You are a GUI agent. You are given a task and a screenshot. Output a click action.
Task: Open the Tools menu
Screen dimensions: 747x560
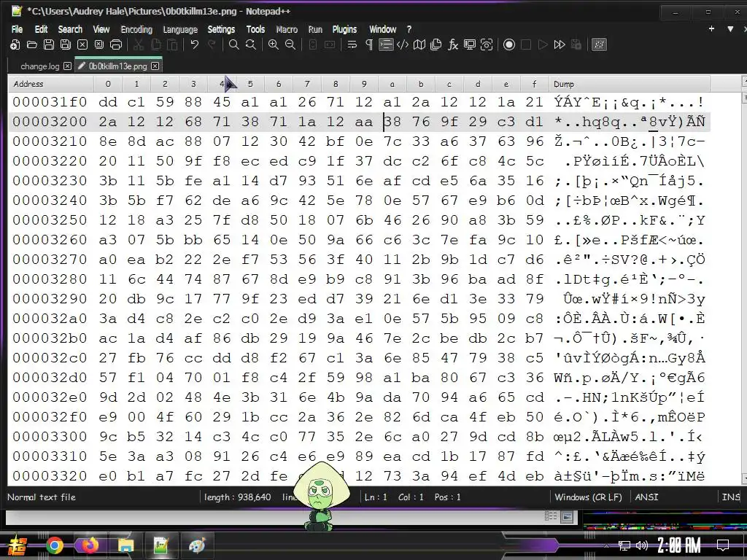[x=255, y=29]
